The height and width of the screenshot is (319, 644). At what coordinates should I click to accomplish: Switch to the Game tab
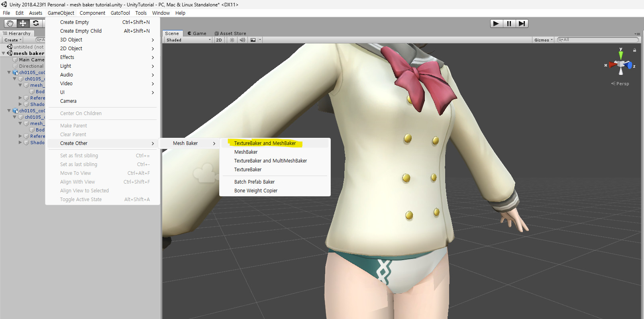point(197,33)
